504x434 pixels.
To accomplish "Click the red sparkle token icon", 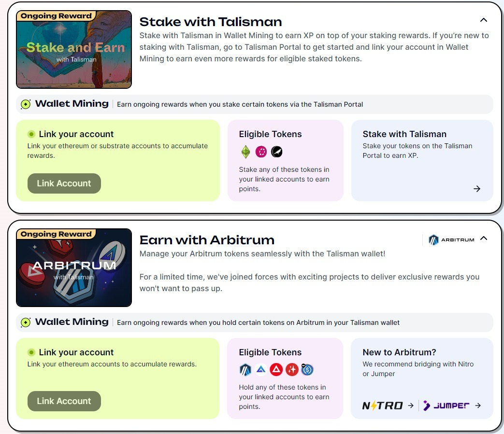I will (292, 370).
